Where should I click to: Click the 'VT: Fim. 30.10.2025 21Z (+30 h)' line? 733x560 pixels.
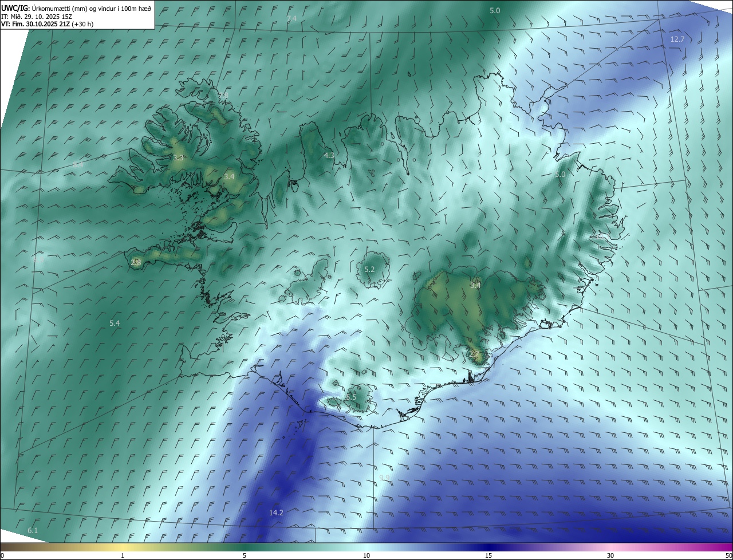point(48,24)
